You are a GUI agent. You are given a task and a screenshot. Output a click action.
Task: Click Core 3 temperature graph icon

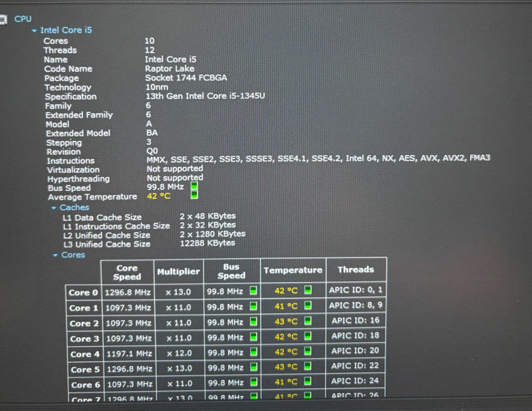(308, 336)
